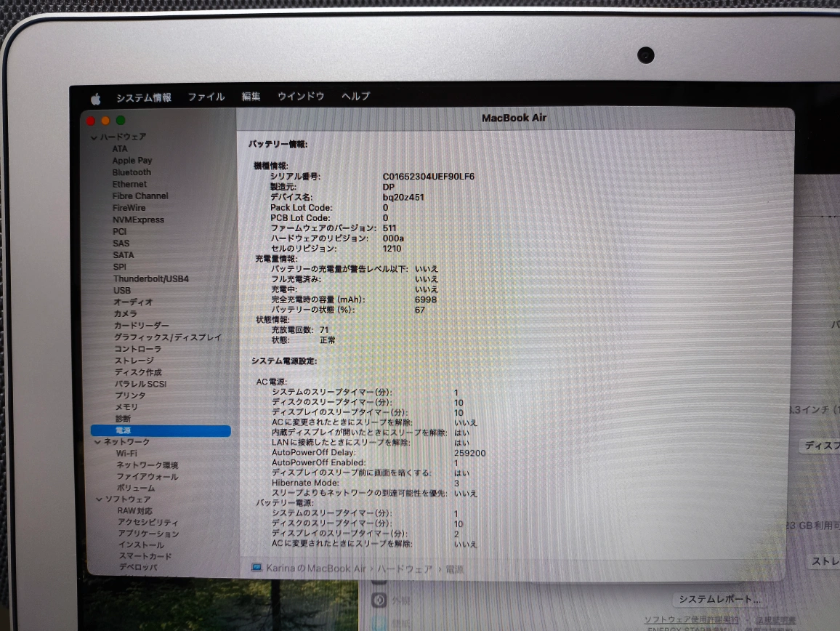Select アプリケーション in the sidebar
This screenshot has height=631, width=840.
point(149,534)
